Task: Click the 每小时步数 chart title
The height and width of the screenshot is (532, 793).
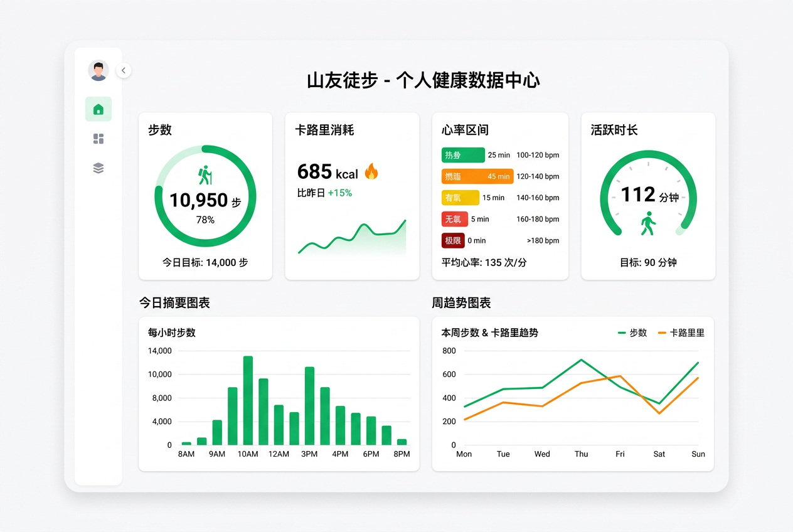Action: pyautogui.click(x=172, y=332)
